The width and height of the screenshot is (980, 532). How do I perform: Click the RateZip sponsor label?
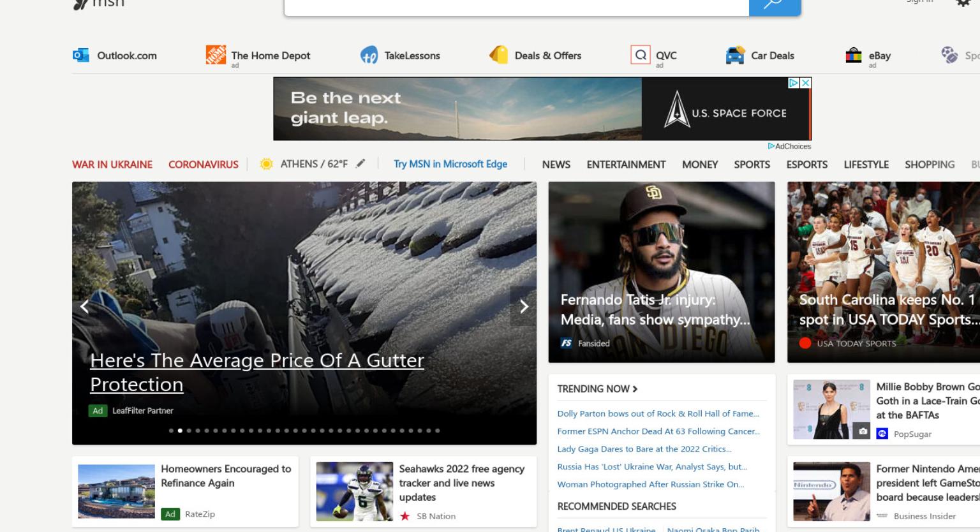coord(200,514)
